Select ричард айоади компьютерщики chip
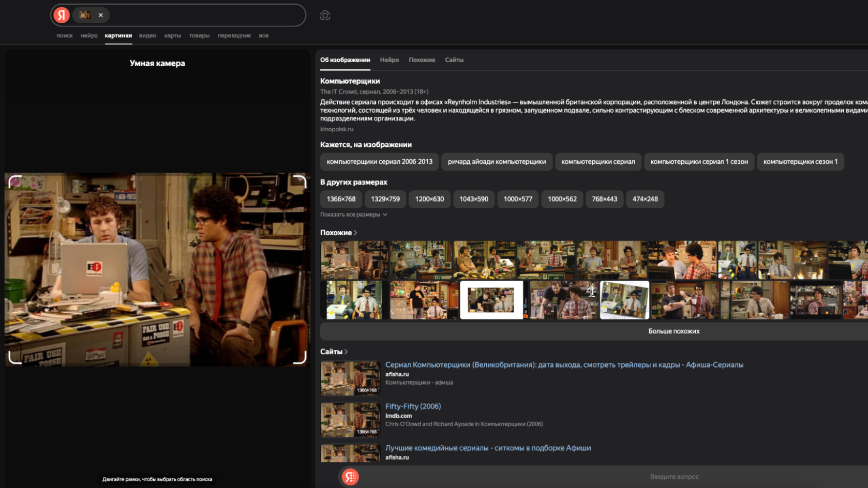The image size is (868, 488). [x=497, y=162]
